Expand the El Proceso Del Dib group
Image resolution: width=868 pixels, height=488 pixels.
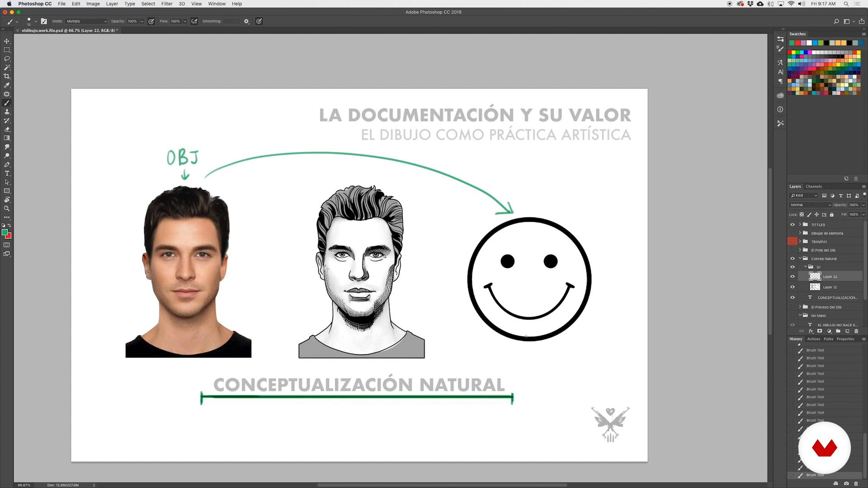[800, 307]
